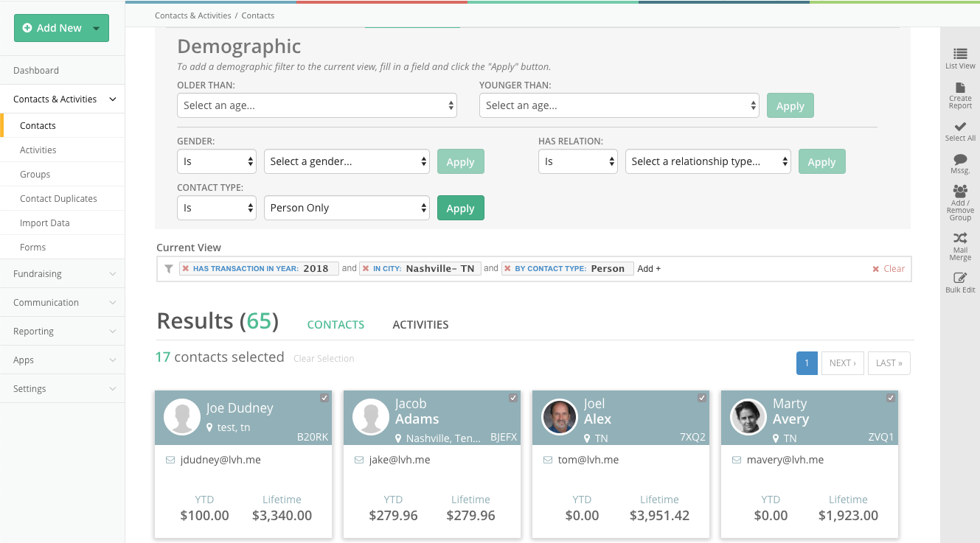Click the Select All icon in sidebar
Image resolution: width=980 pixels, height=543 pixels.
pos(959,133)
